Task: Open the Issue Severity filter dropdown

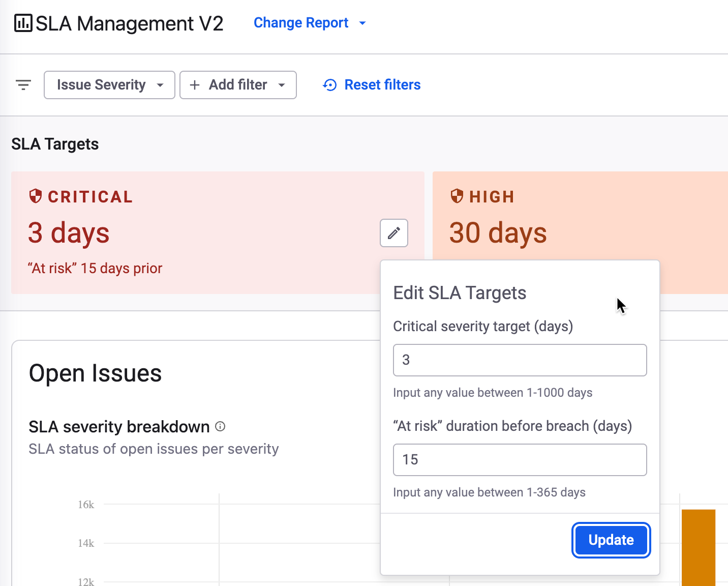Action: 109,85
